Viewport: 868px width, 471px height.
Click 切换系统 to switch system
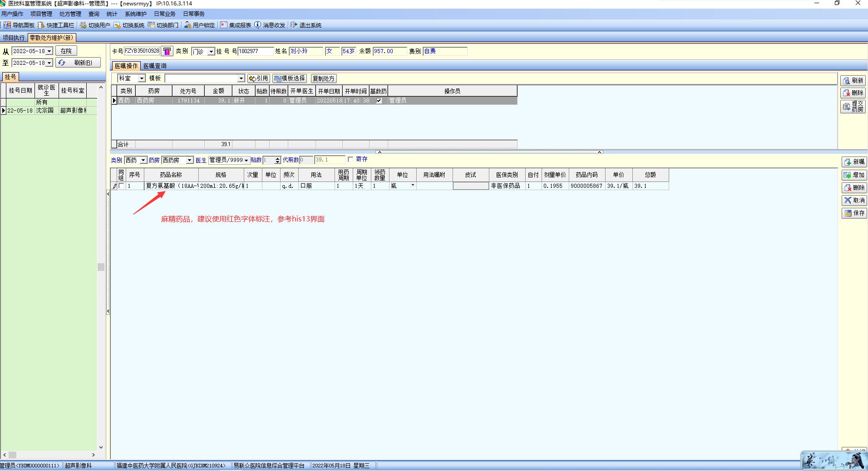(x=129, y=25)
